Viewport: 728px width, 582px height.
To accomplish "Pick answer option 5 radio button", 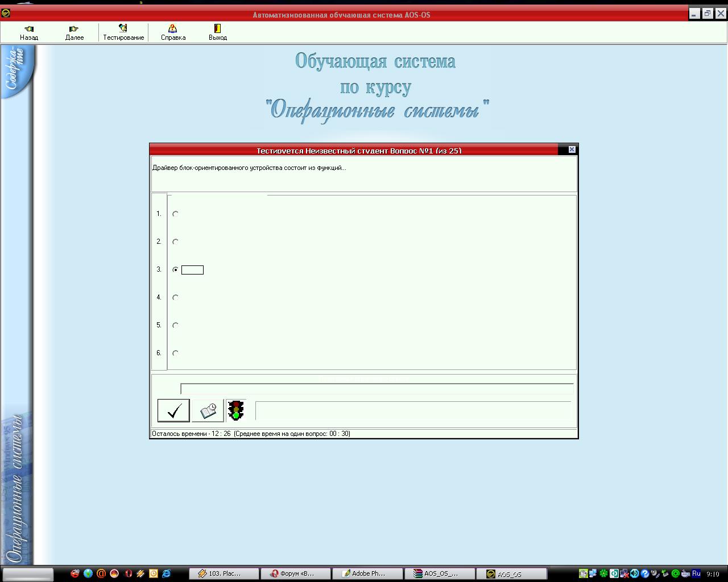I will pos(175,326).
